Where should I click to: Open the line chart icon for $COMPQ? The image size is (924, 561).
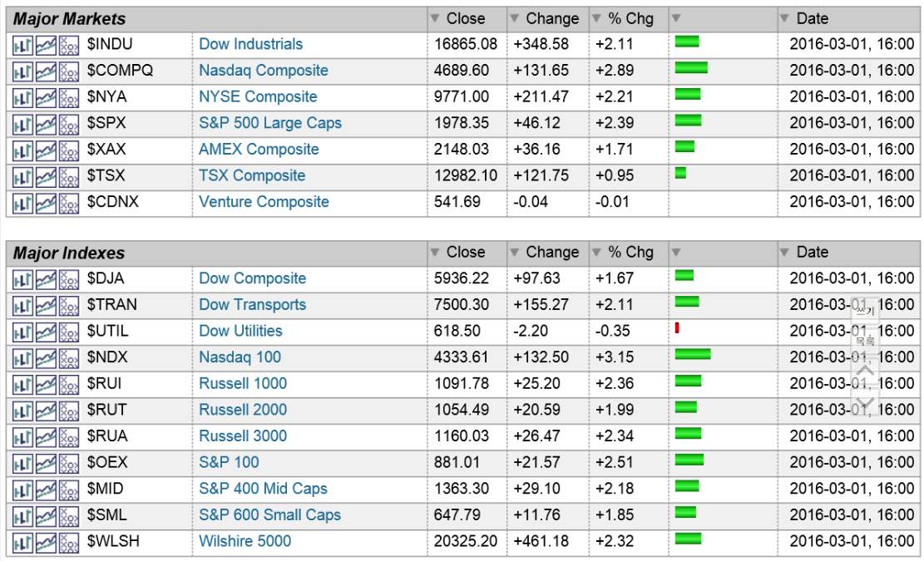click(x=46, y=71)
